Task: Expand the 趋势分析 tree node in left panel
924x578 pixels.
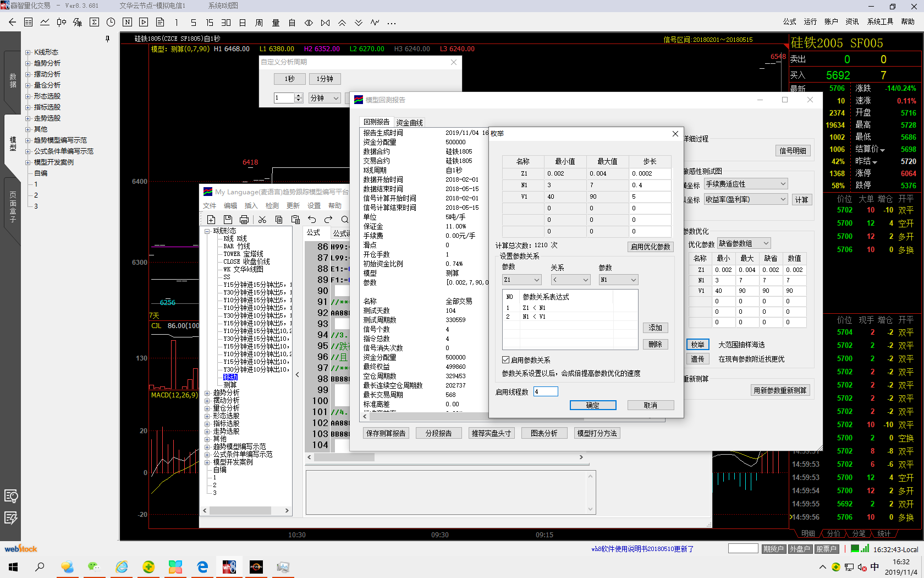Action: (28, 63)
